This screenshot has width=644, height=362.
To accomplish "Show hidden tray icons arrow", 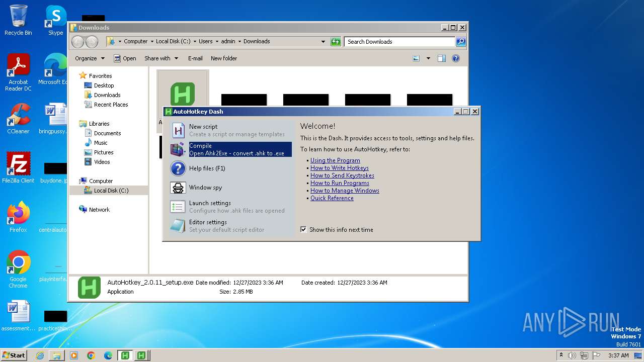I will [x=561, y=355].
